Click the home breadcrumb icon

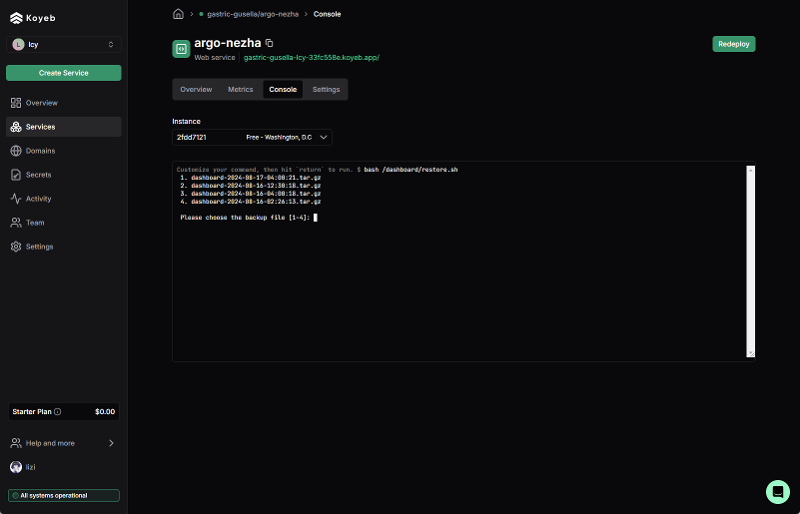point(178,14)
